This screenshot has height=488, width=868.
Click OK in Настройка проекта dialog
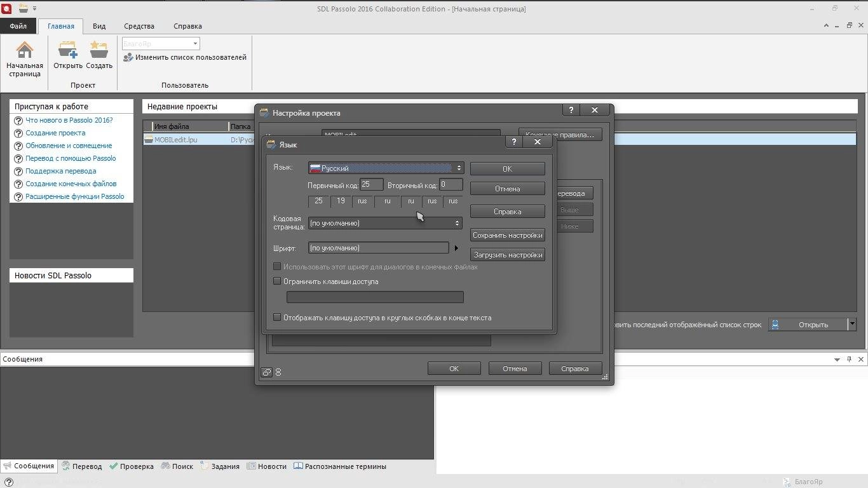coord(454,369)
